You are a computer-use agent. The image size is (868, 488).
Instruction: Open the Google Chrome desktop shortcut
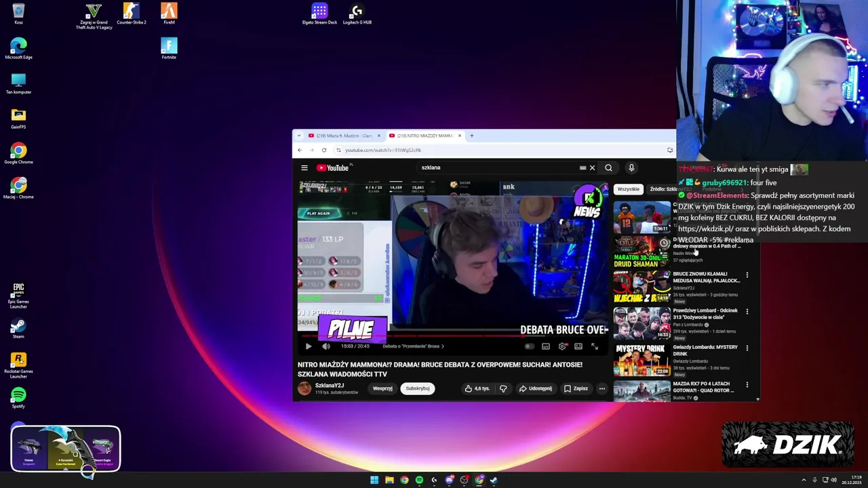[x=18, y=153]
